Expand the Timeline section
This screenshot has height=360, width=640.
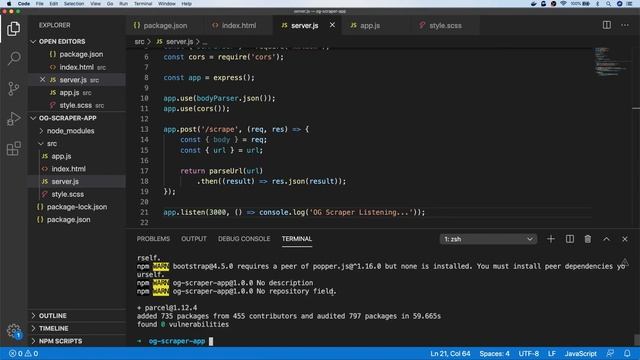53,328
